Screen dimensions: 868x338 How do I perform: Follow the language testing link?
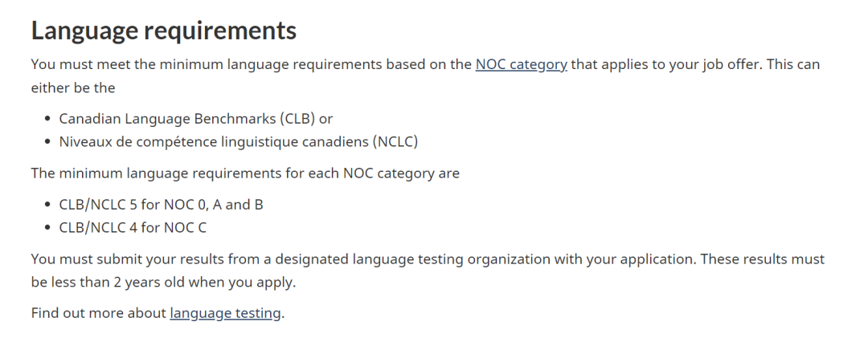pyautogui.click(x=225, y=313)
